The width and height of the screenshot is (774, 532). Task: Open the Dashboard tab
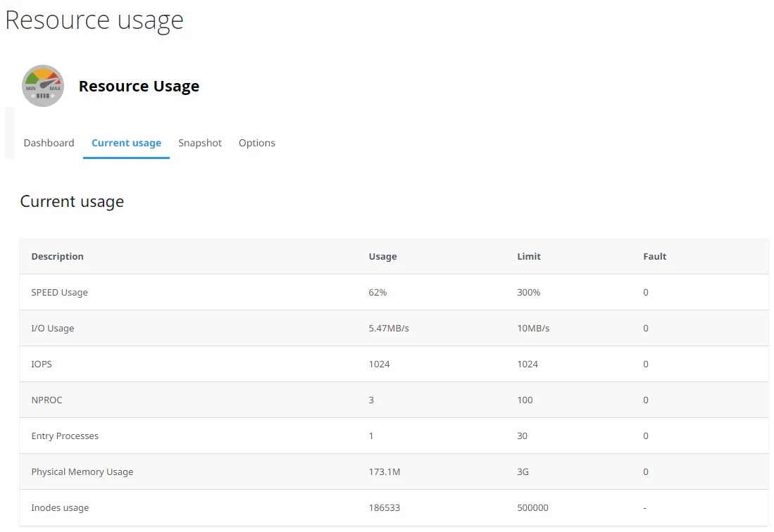pos(49,143)
